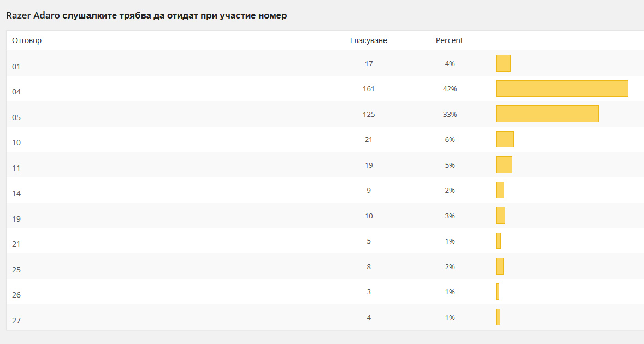Image resolution: width=644 pixels, height=344 pixels.
Task: Click the Гласуване column header
Action: coord(369,40)
